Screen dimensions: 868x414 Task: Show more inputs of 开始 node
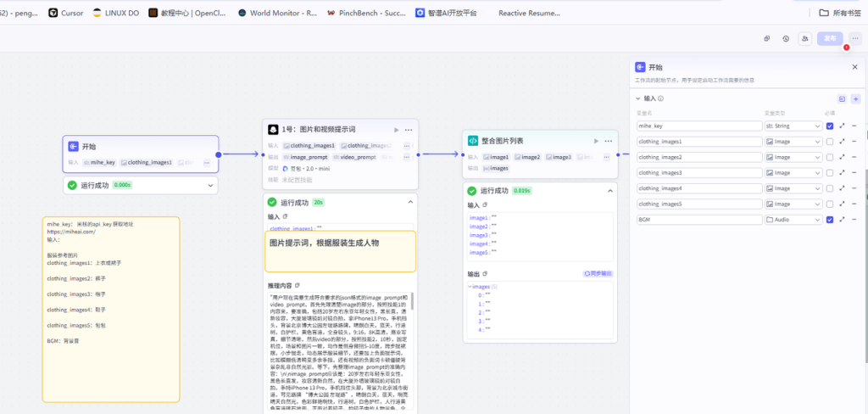pos(207,163)
